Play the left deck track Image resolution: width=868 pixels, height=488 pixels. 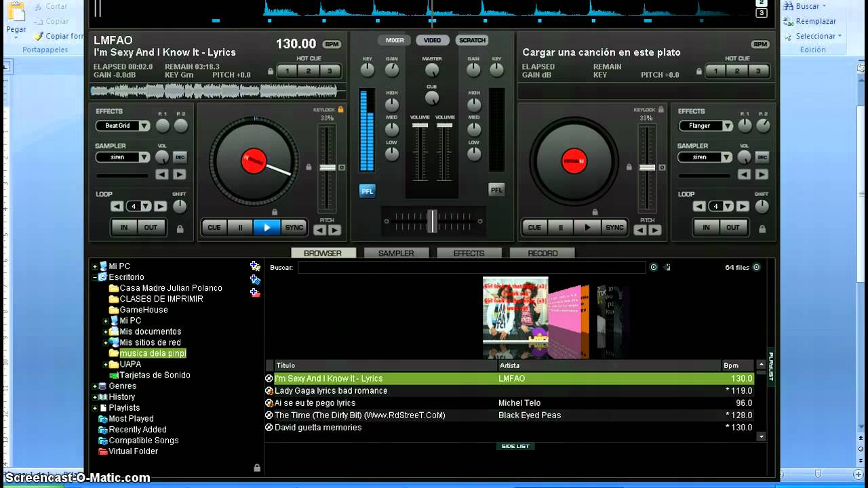click(x=267, y=228)
